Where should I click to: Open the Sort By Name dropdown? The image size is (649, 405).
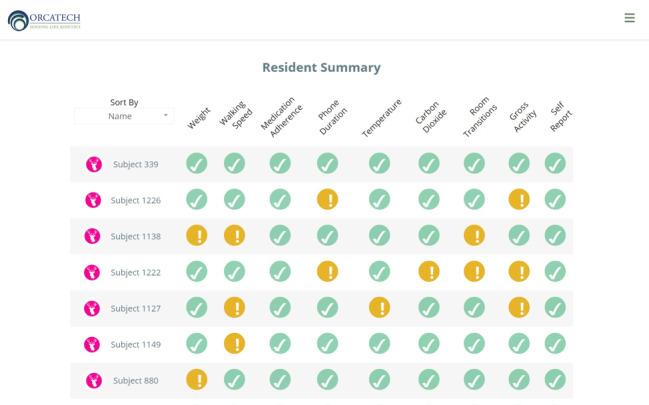[124, 116]
